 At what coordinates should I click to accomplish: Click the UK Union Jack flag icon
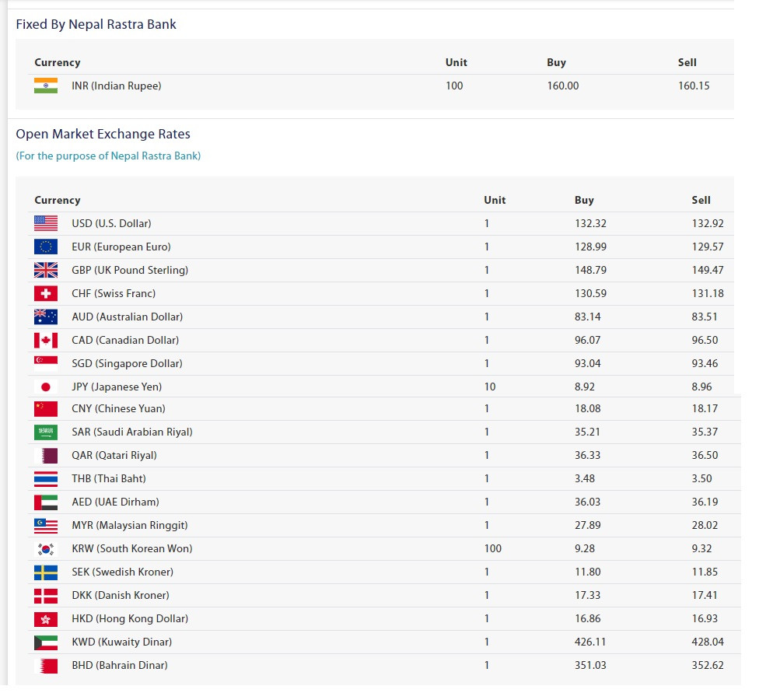46,270
